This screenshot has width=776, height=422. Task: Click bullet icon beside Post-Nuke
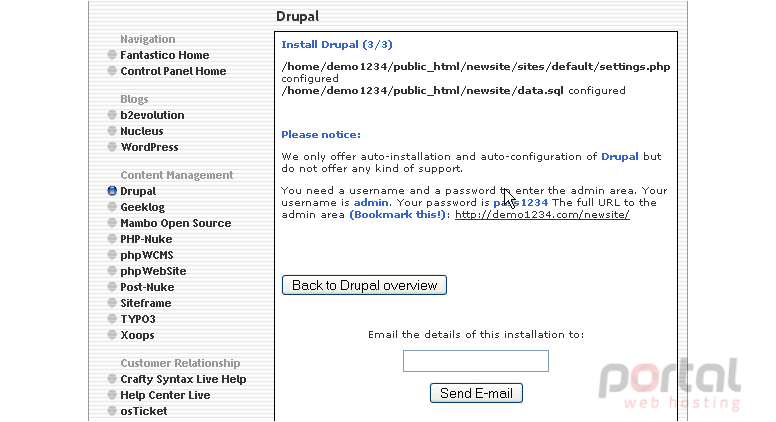112,287
